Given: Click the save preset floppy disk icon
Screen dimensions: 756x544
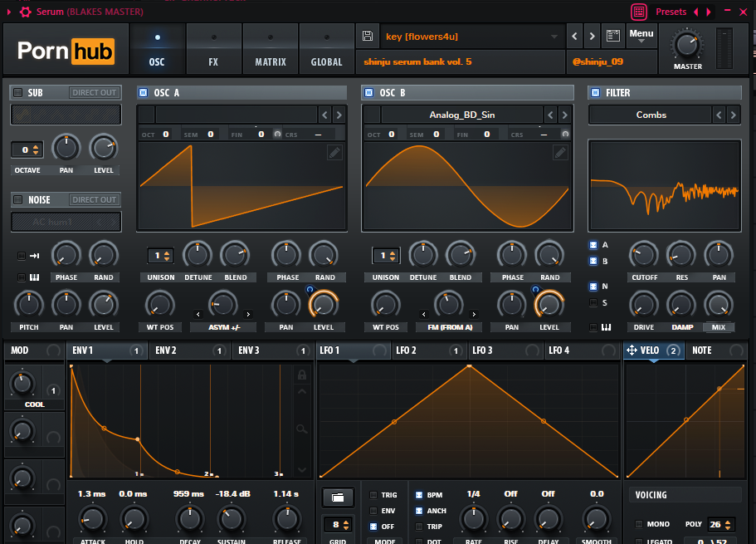Looking at the screenshot, I should (x=368, y=36).
